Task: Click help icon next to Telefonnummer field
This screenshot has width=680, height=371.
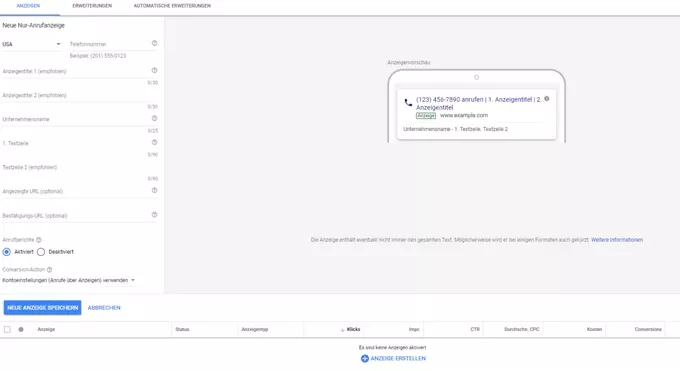Action: coord(154,43)
